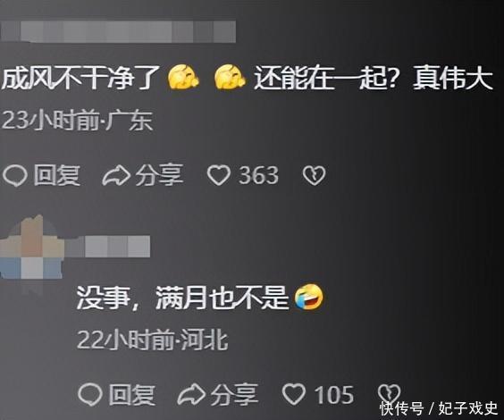
Task: Select 分享 text under the 广东 comment
Action: [159, 175]
